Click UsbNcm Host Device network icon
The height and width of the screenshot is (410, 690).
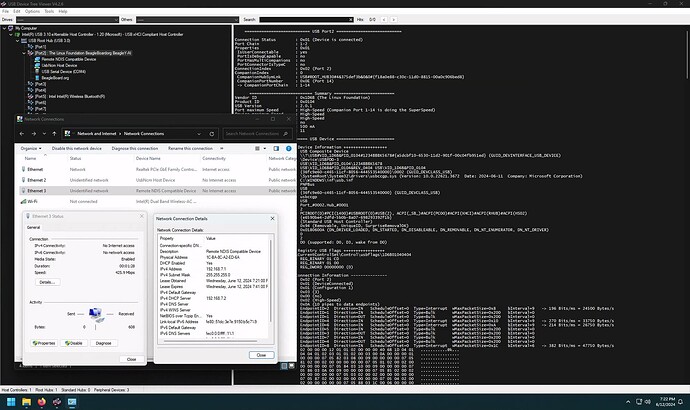(x=37, y=65)
